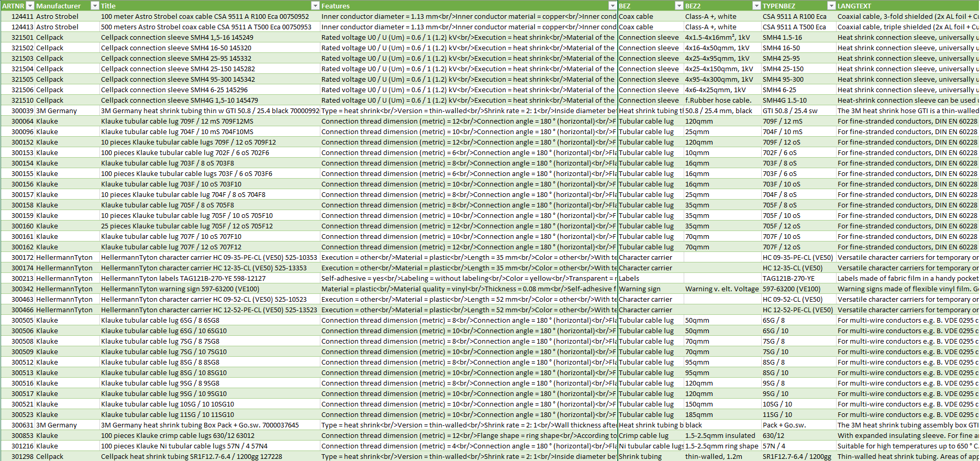Select TYPENBEZ cell 'SMH4 25-150'
The width and height of the screenshot is (980, 461).
(x=799, y=69)
